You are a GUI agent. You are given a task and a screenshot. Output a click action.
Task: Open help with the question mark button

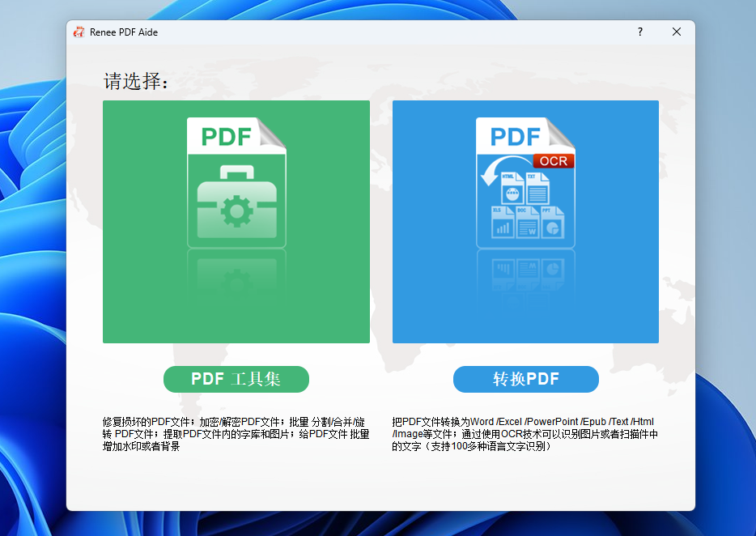[639, 32]
